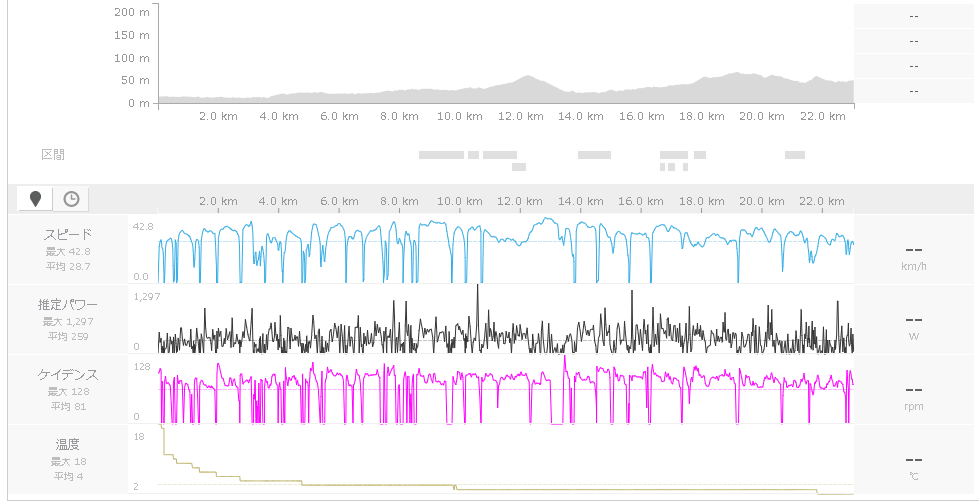Switch chart axis to distance with pin icon
The image size is (979, 504).
click(x=36, y=199)
